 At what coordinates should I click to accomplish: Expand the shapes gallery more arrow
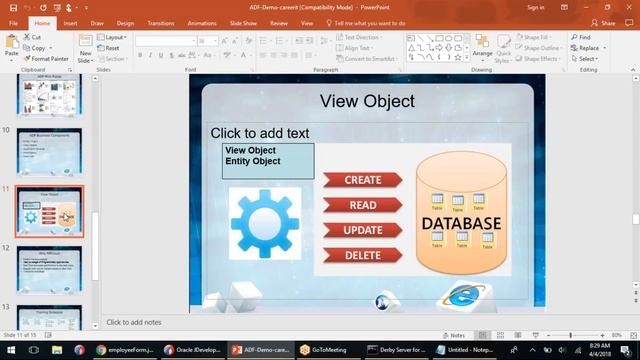click(x=467, y=58)
